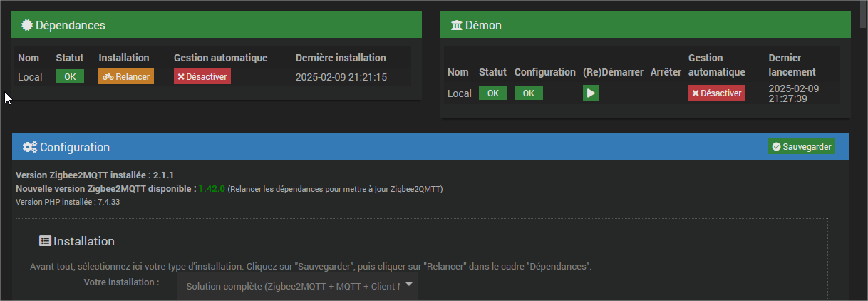
Task: Click the gear icon beside Dépendances
Action: pyautogui.click(x=28, y=25)
